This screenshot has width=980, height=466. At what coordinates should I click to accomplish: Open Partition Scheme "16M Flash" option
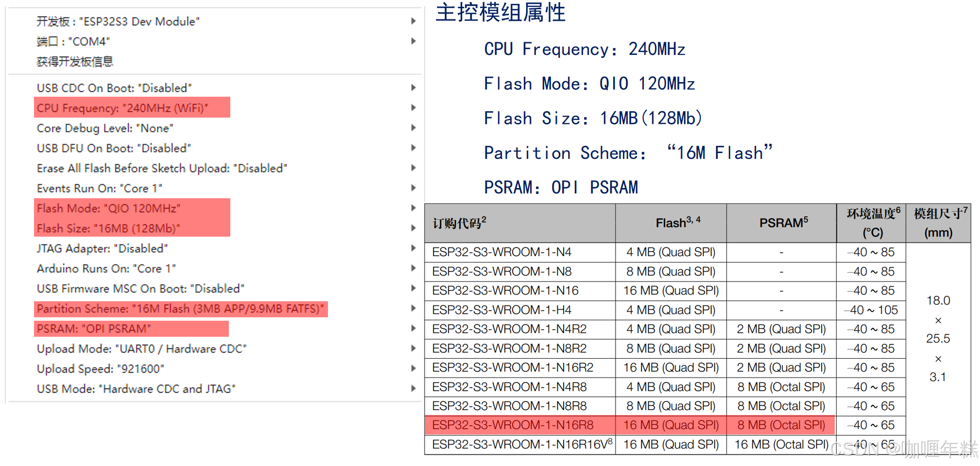pyautogui.click(x=214, y=309)
